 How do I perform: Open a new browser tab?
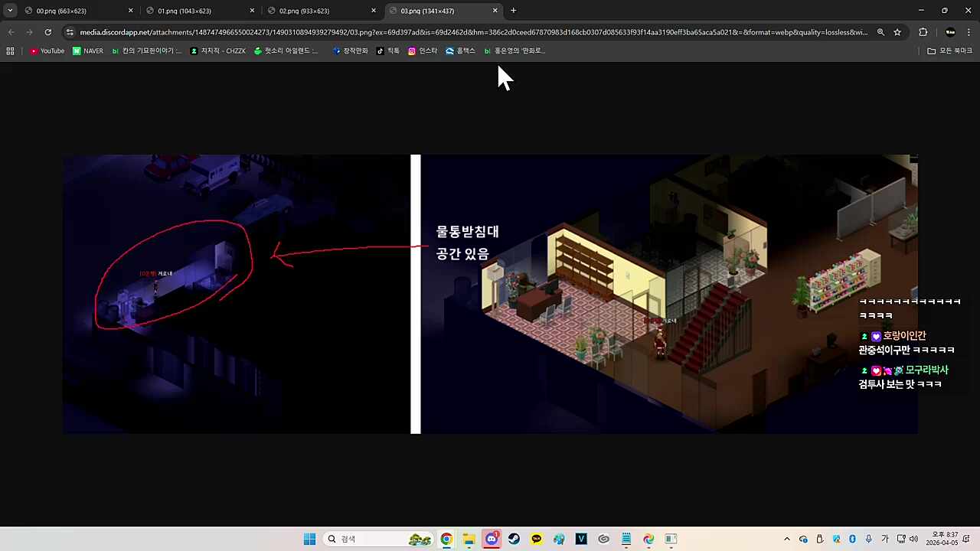pyautogui.click(x=513, y=11)
